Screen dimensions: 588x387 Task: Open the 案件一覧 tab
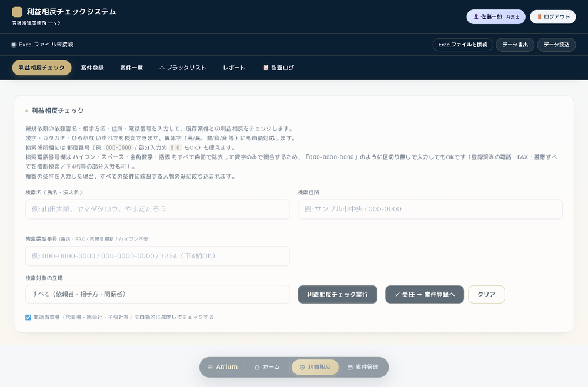pyautogui.click(x=132, y=68)
